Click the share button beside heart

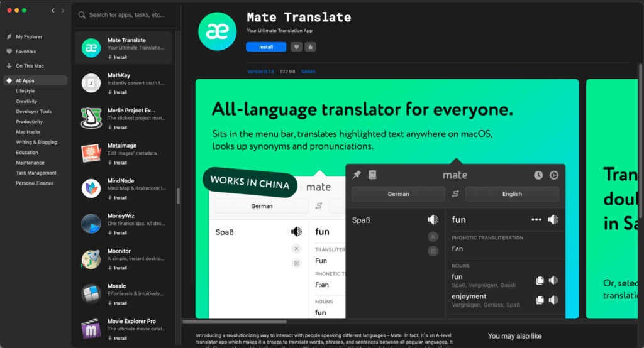pos(311,47)
